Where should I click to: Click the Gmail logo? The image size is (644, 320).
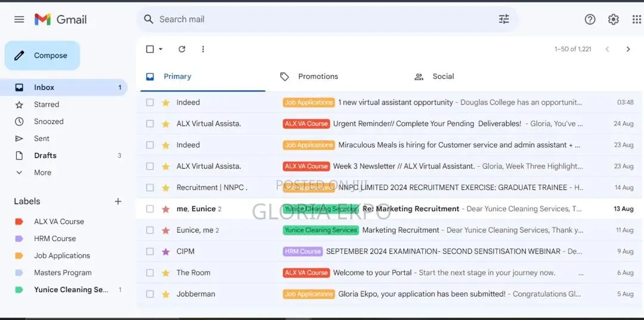pos(61,19)
